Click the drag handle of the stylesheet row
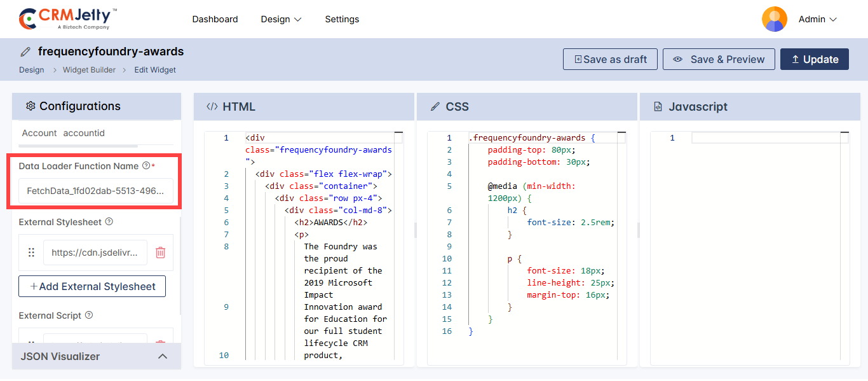Viewport: 868px width, 381px height. point(31,253)
